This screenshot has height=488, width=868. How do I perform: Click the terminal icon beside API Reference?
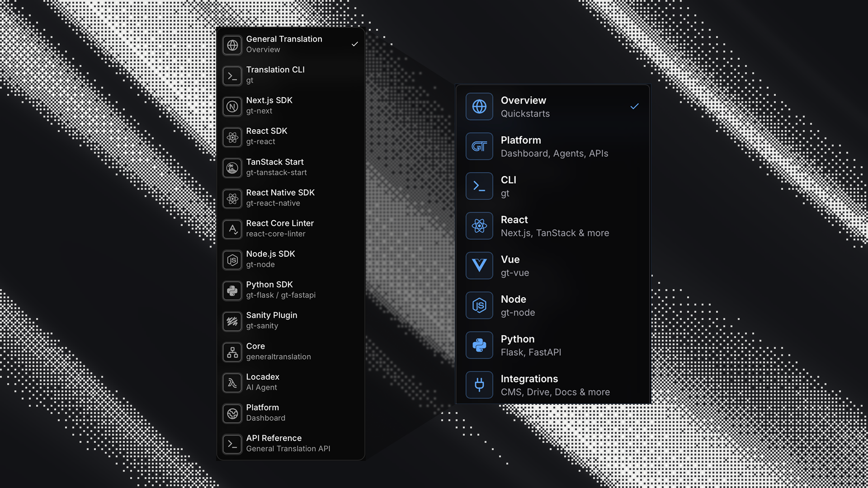[232, 444]
